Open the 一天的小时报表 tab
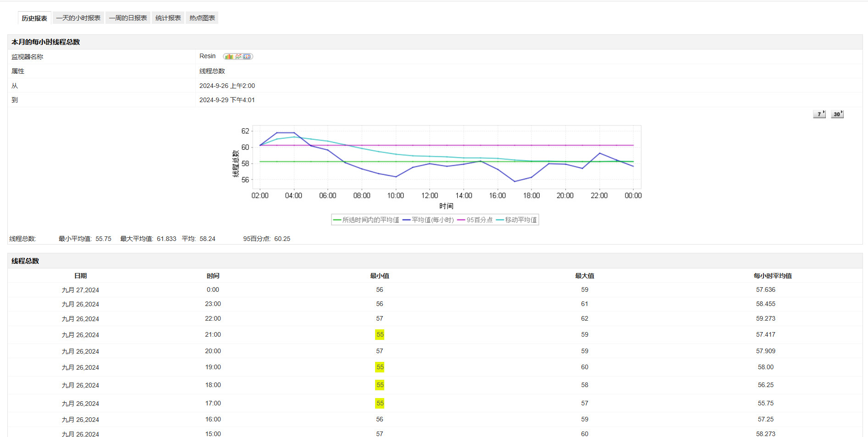The height and width of the screenshot is (437, 868). (x=78, y=18)
